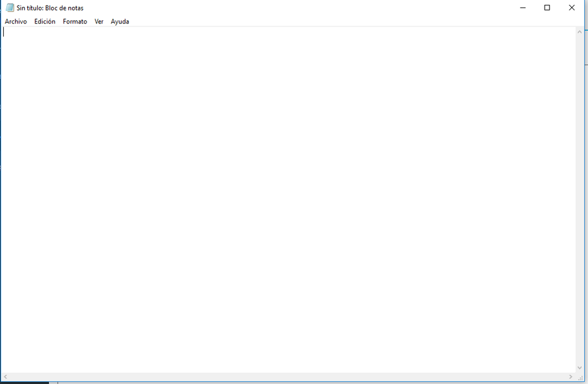The width and height of the screenshot is (588, 384).
Task: Expand the Ver menu
Action: point(99,22)
